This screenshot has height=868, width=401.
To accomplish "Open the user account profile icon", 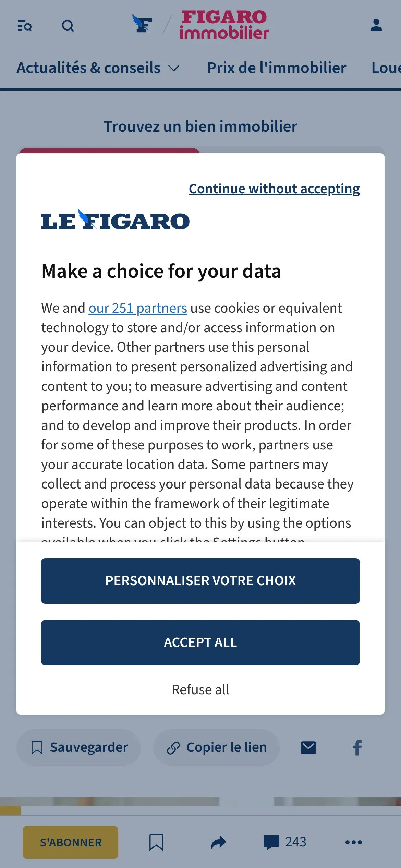I will tap(376, 25).
